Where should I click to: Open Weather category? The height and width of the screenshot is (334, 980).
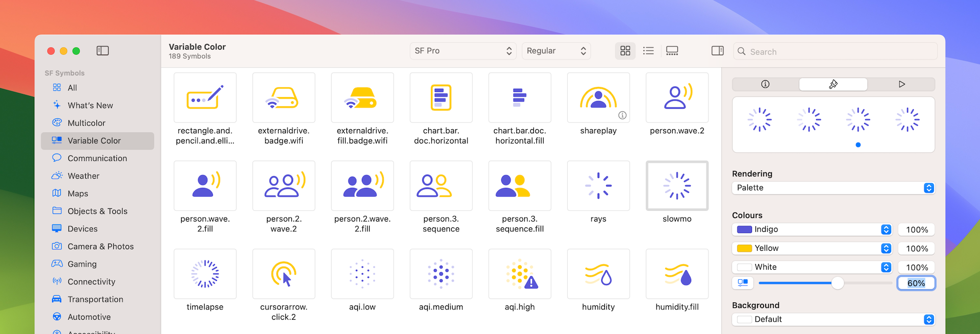[97, 176]
